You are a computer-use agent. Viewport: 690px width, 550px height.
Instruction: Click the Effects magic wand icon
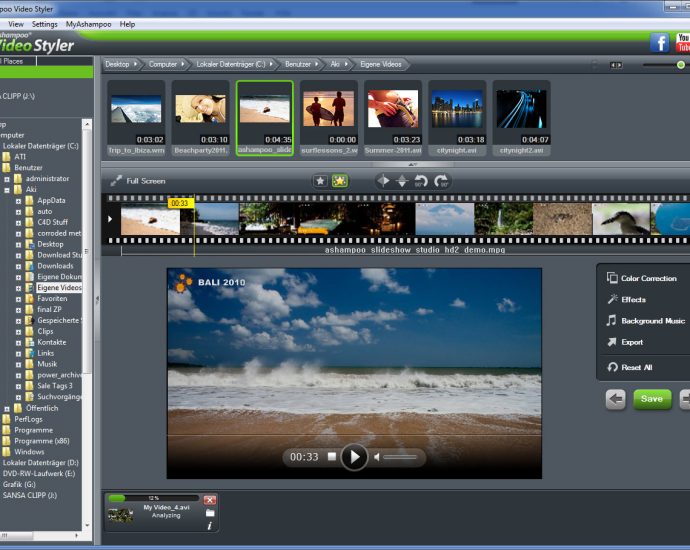[612, 299]
